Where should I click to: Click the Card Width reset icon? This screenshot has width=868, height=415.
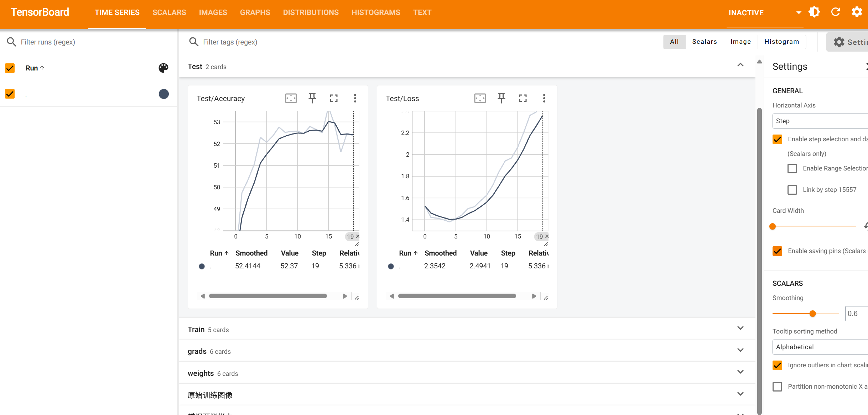[866, 226]
